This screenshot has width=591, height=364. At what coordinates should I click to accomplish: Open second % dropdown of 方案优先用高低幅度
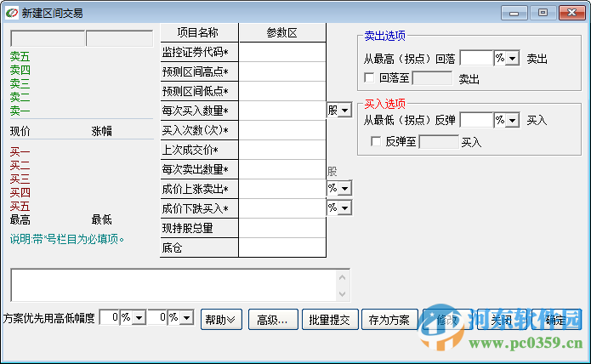click(186, 318)
